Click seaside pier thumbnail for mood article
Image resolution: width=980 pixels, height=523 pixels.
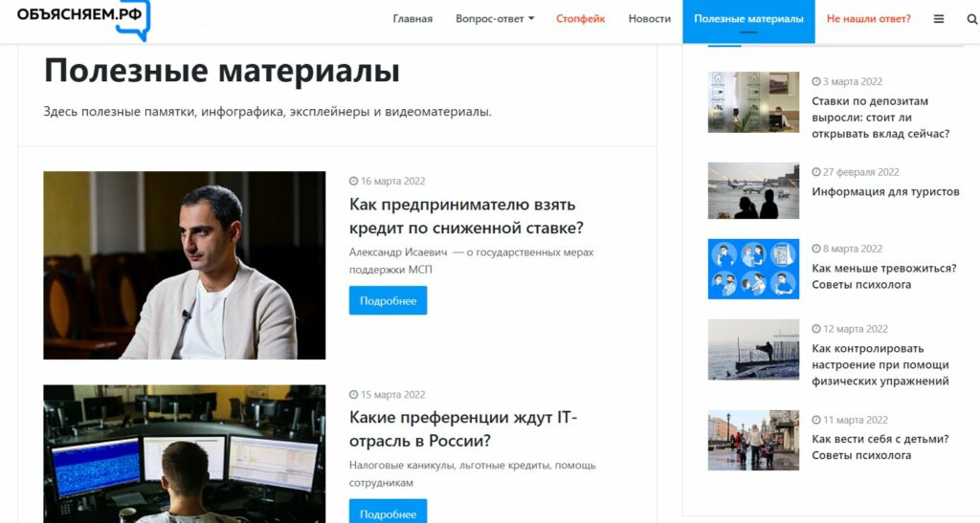(x=753, y=350)
